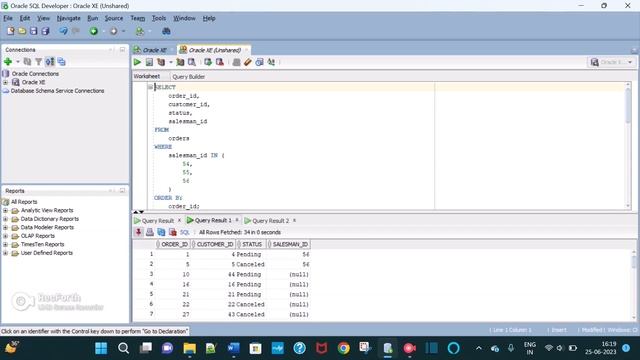
Task: Click the Run Script icon
Action: pyautogui.click(x=149, y=62)
